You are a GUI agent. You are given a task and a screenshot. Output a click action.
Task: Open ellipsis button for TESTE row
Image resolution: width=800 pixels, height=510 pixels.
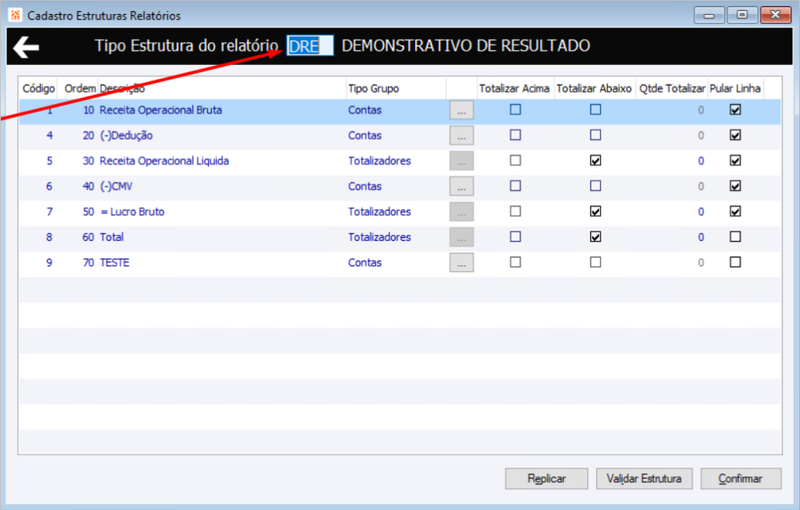(461, 263)
